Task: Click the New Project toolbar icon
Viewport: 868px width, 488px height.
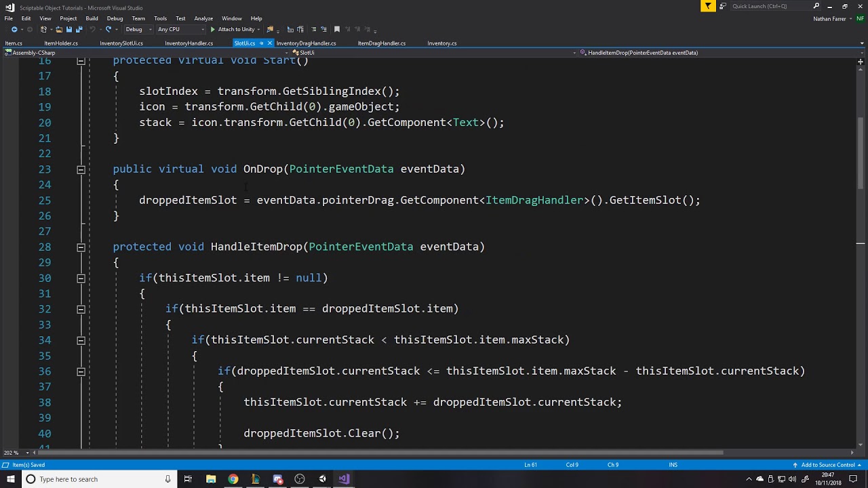Action: [x=43, y=29]
